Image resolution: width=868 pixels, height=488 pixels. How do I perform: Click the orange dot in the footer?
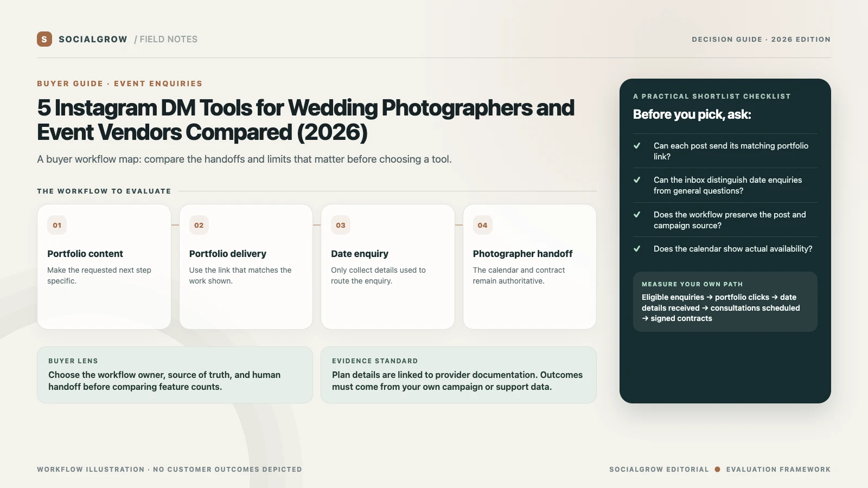(x=717, y=470)
